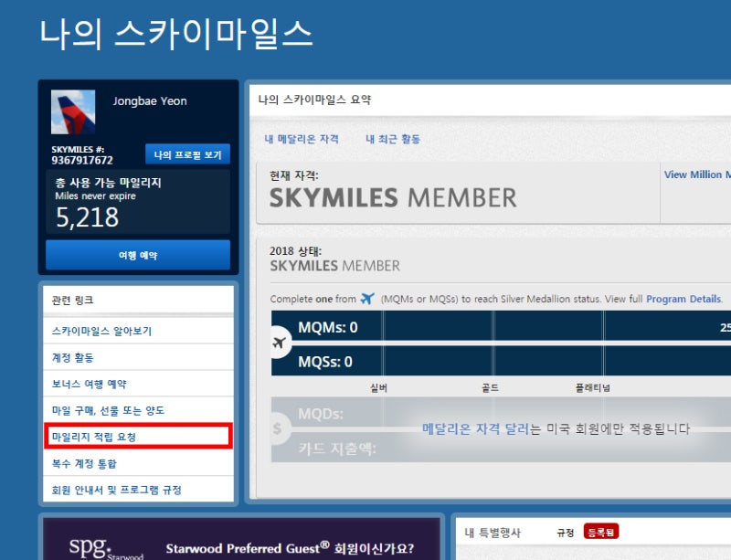
Task: Click SkyMiles number 9367917672
Action: [82, 161]
